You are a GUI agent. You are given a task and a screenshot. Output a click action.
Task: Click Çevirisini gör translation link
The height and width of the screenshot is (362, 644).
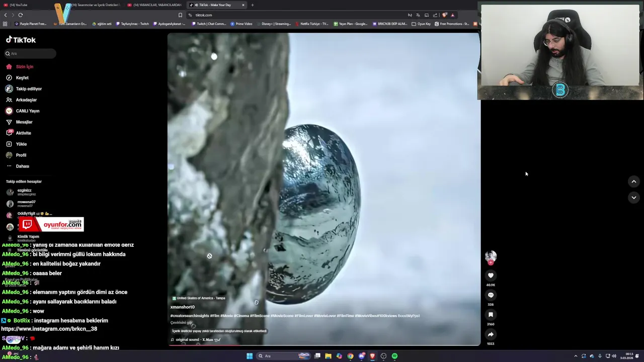tap(181, 323)
